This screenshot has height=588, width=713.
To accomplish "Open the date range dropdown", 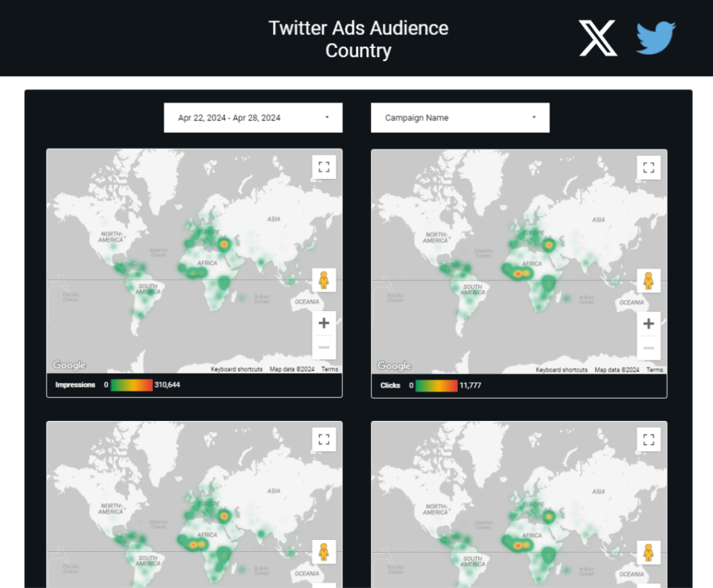I will (253, 118).
